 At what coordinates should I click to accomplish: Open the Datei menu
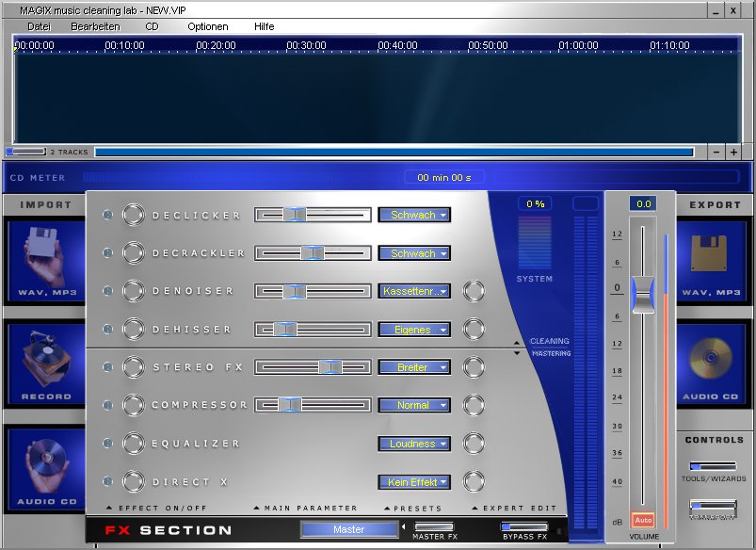39,26
